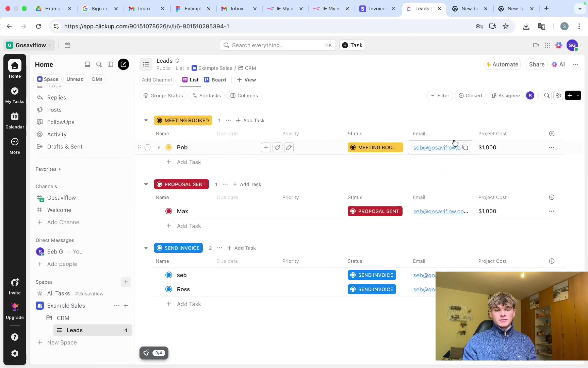Click the rename pencil icon on Bob task
This screenshot has width=588, height=368.
click(x=289, y=148)
